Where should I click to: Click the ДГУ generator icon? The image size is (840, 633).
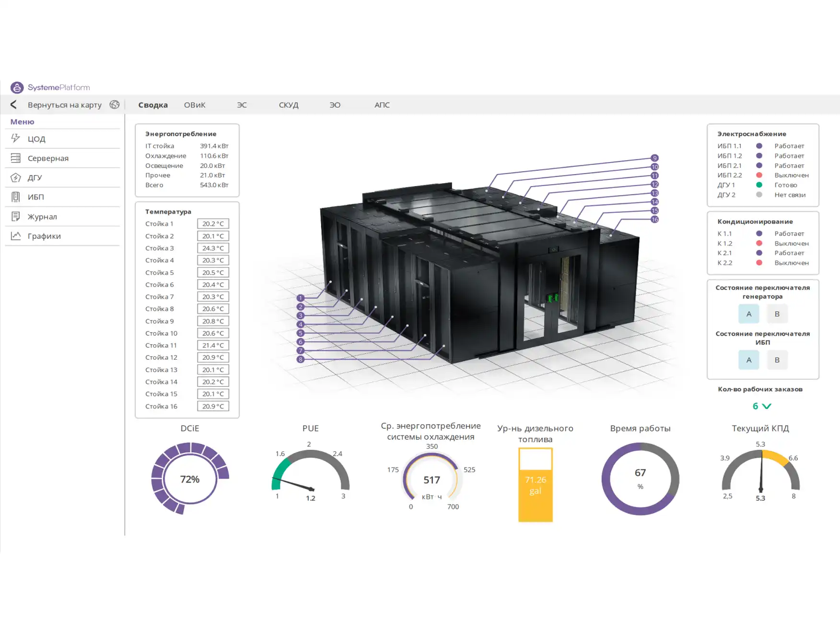[x=15, y=177]
